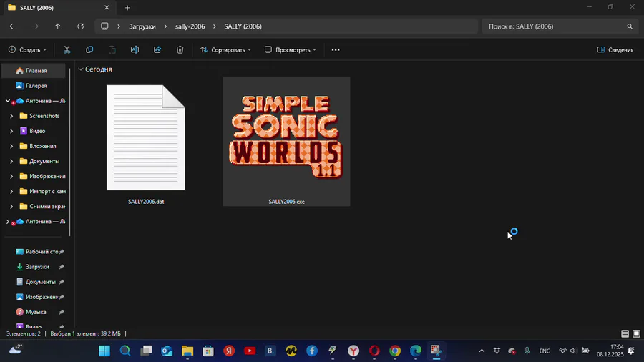Open the volume control in tray

pos(573,351)
